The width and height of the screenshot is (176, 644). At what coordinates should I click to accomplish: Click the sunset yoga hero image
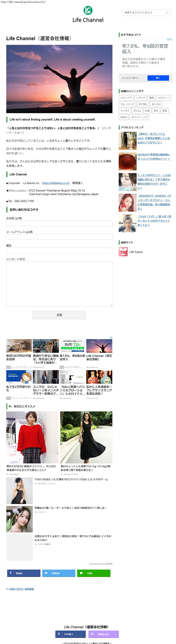59,79
